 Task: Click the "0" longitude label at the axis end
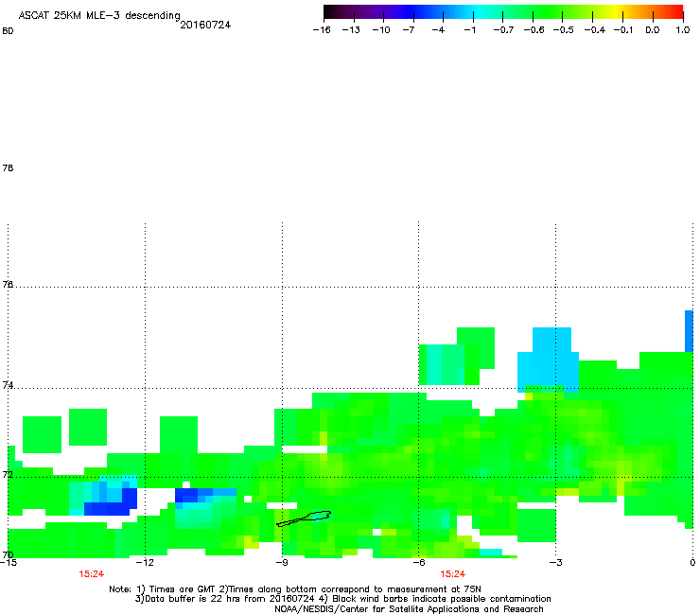click(x=692, y=562)
